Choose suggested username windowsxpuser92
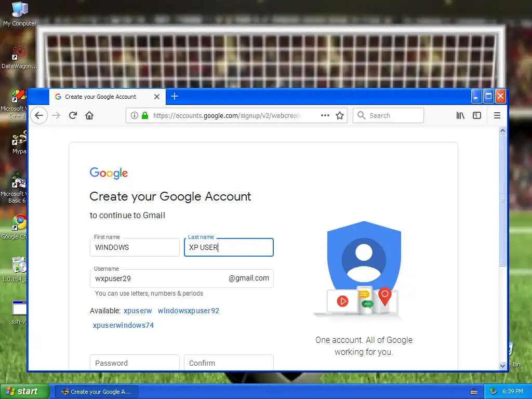The image size is (532, 399). click(189, 311)
